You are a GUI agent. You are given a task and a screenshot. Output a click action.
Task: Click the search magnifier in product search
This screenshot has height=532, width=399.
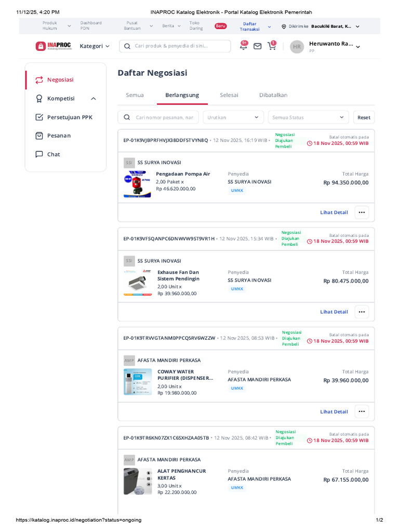coord(127,46)
